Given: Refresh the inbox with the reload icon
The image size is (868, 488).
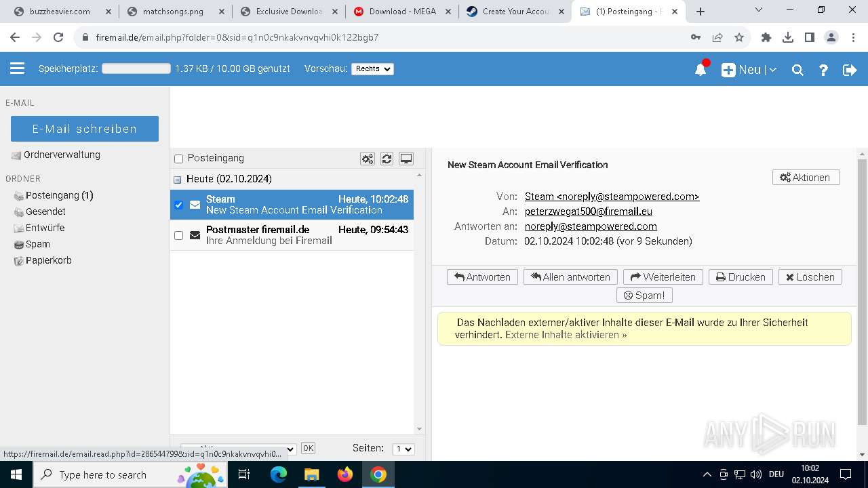Looking at the screenshot, I should tap(387, 159).
